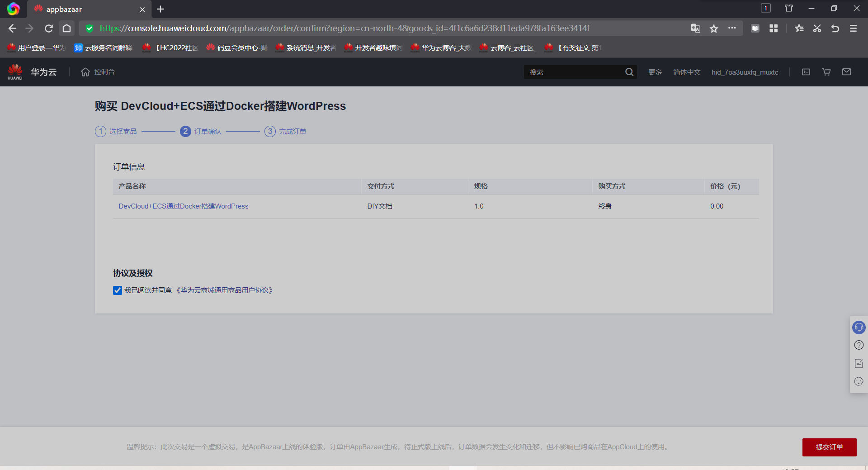Viewport: 868px width, 470px height.
Task: Bookmark this page with the star icon
Action: (714, 28)
